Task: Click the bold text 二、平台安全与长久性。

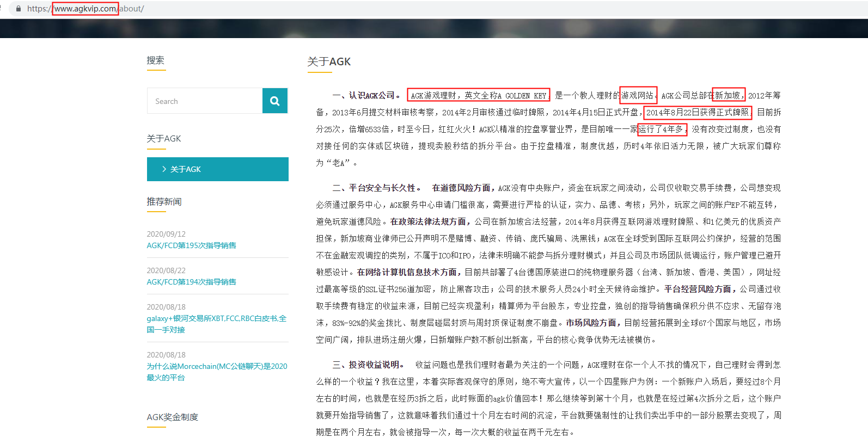Action: [377, 188]
